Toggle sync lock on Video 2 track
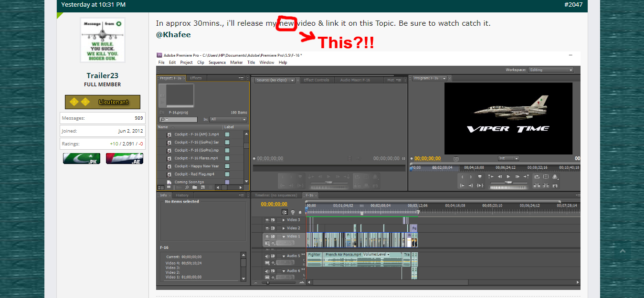The height and width of the screenshot is (298, 644). click(x=273, y=228)
